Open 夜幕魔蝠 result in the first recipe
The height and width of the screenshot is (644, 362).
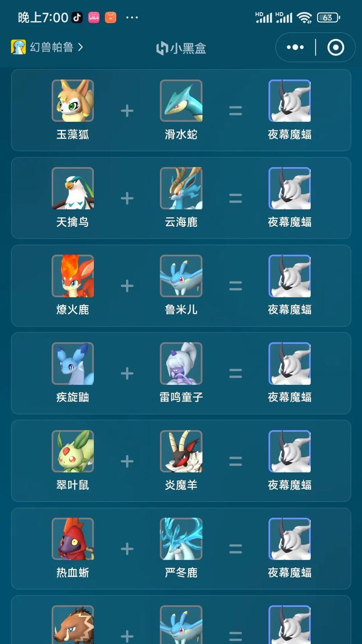290,101
